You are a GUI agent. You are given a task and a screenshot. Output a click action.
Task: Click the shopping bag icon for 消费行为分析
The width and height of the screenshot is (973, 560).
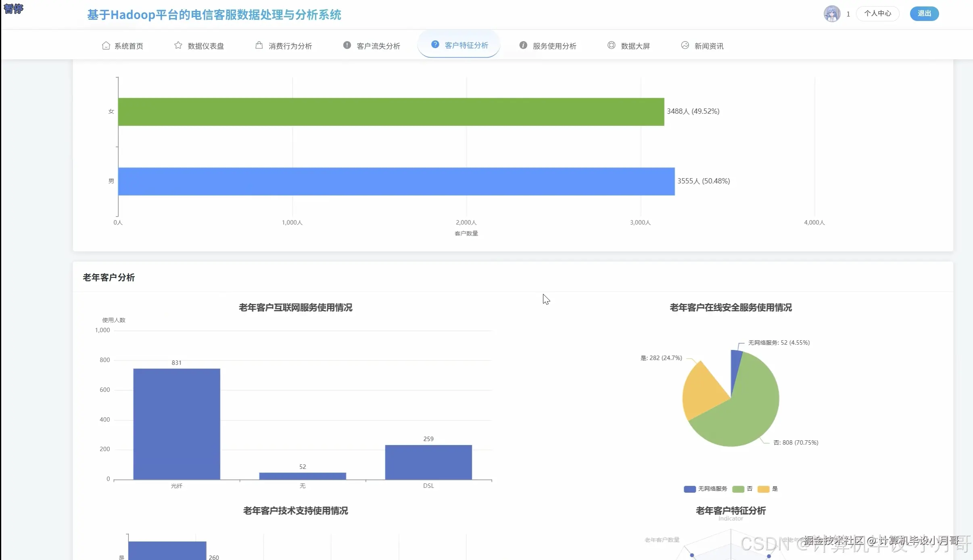point(259,45)
